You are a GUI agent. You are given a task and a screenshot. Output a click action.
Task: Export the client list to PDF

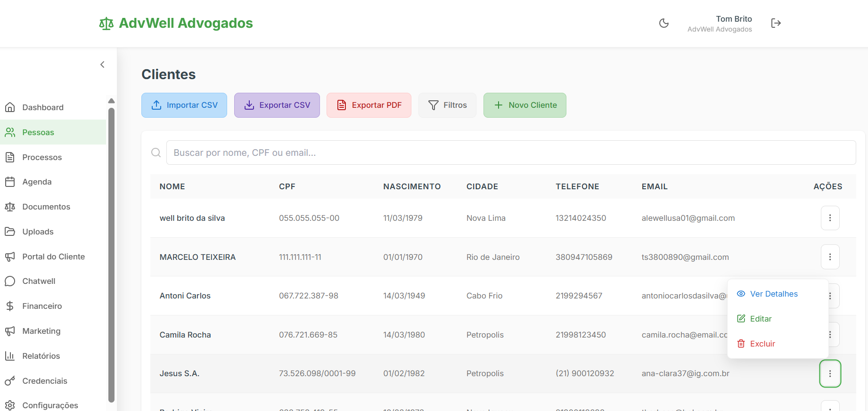click(369, 105)
